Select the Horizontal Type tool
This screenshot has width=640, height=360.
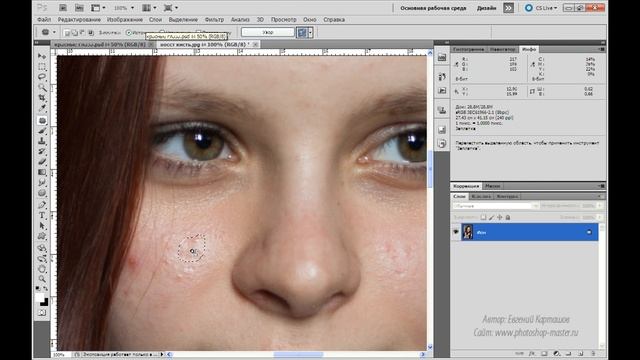pos(42,216)
